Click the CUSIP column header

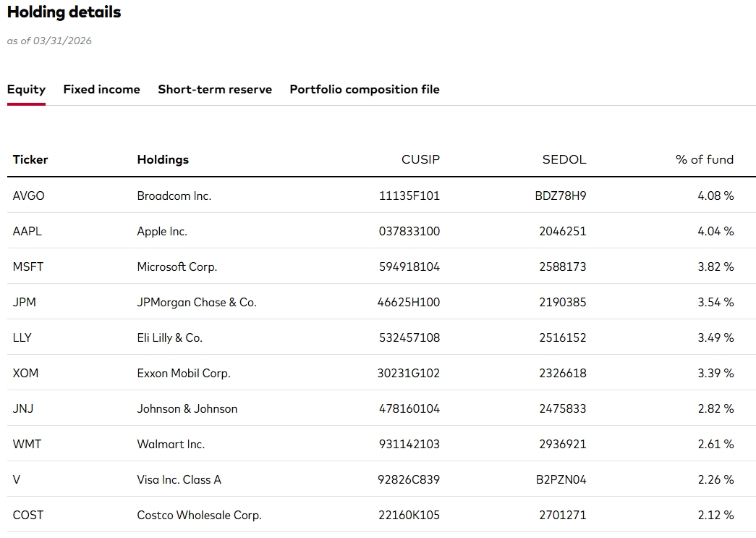point(420,159)
